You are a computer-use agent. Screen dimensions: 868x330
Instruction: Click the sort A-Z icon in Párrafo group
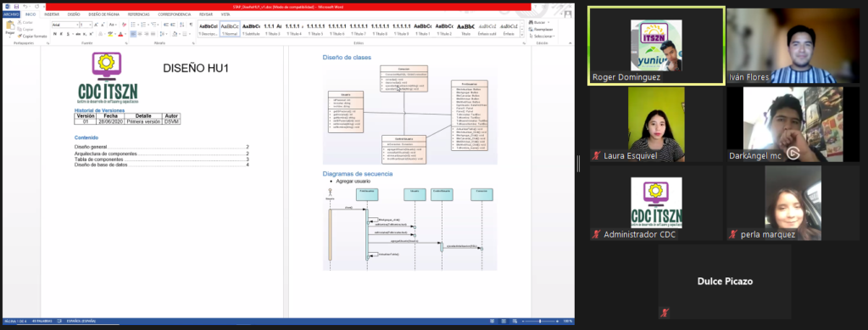182,25
